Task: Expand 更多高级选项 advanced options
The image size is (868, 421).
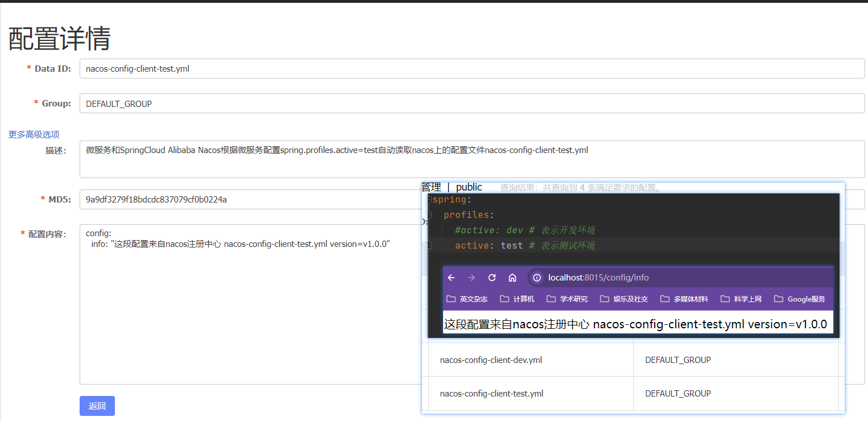Action: (x=34, y=135)
